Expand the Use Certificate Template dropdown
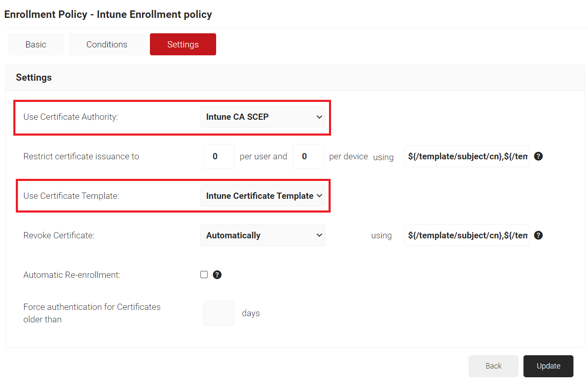588x381 pixels. tap(263, 196)
